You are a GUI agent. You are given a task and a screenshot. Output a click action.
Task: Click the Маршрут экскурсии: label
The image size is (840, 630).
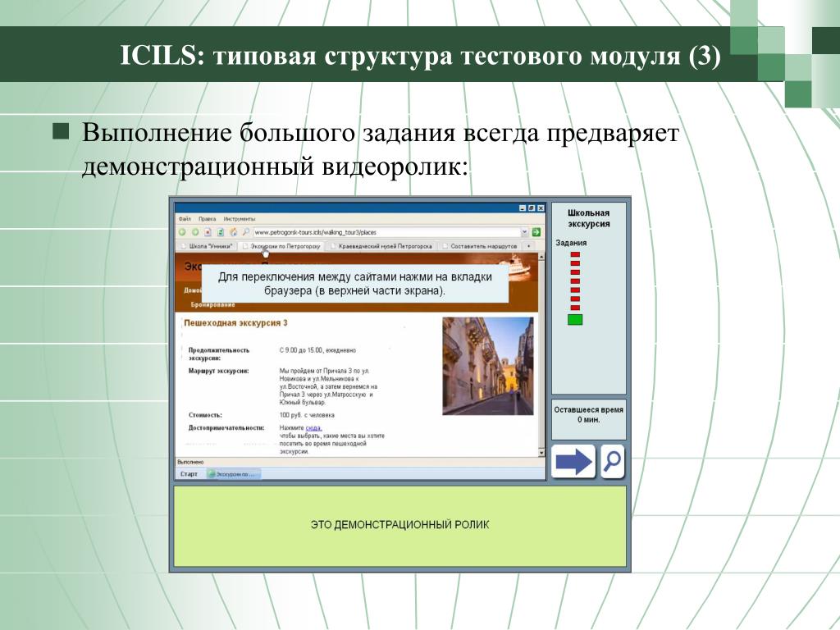click(218, 371)
